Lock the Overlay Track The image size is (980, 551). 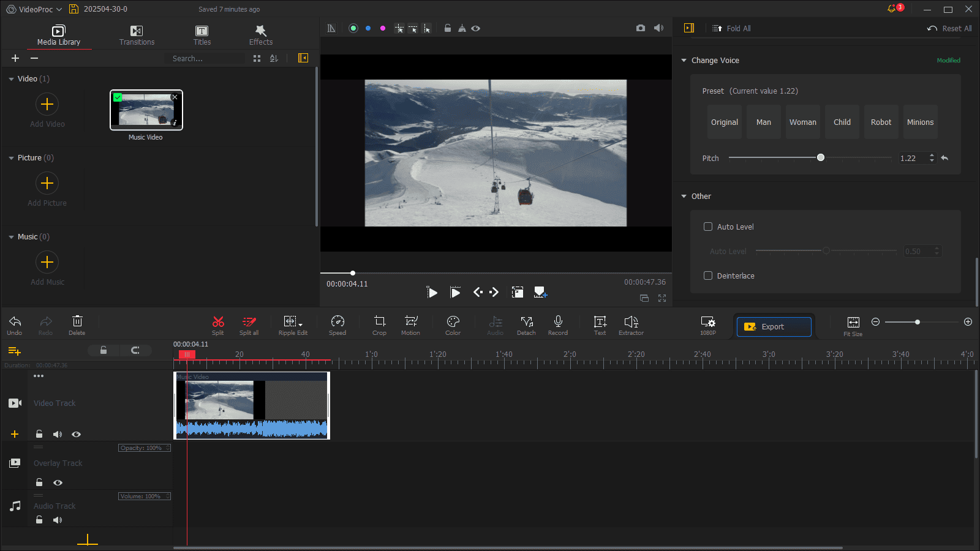coord(39,482)
